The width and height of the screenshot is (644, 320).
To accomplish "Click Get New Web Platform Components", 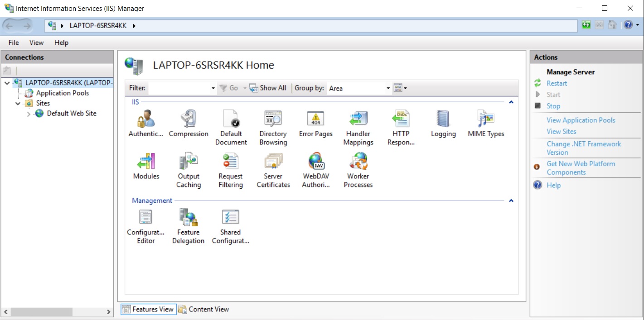I will [581, 168].
